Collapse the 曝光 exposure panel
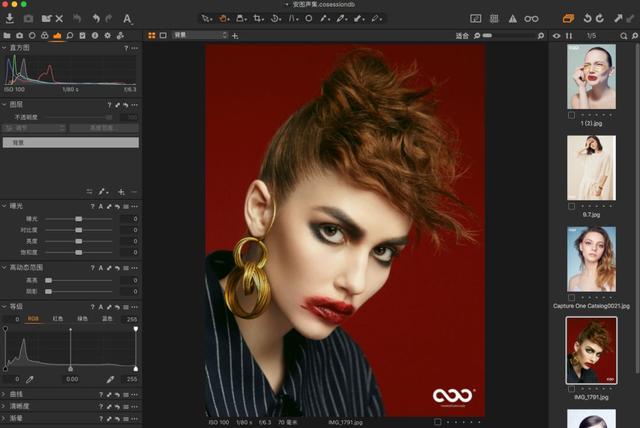 (x=4, y=206)
